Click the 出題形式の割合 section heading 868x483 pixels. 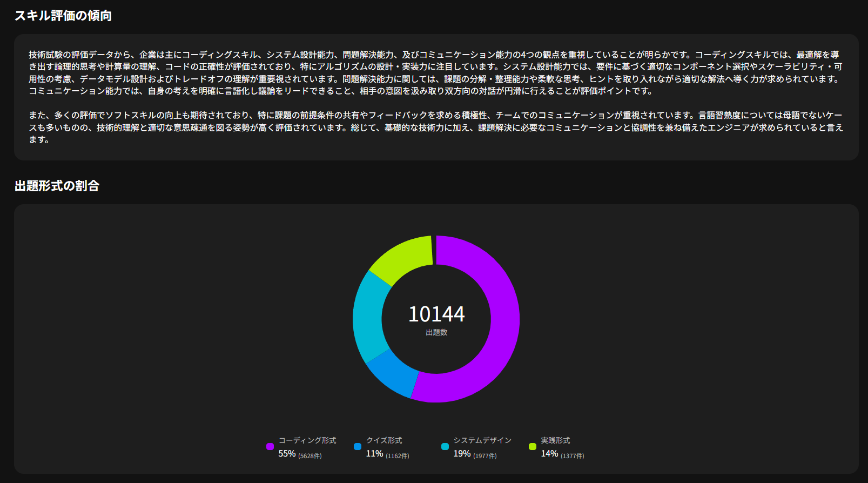point(57,186)
